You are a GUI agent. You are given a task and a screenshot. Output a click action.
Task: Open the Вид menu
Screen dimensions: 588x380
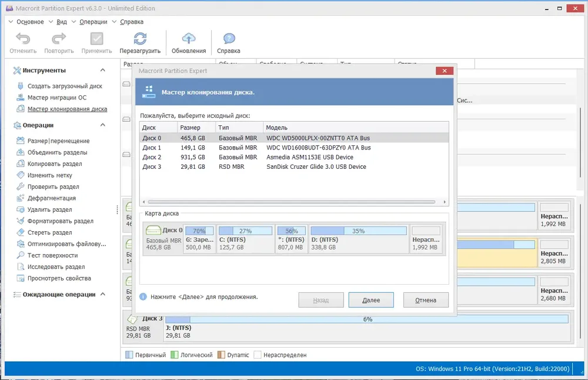pyautogui.click(x=62, y=22)
